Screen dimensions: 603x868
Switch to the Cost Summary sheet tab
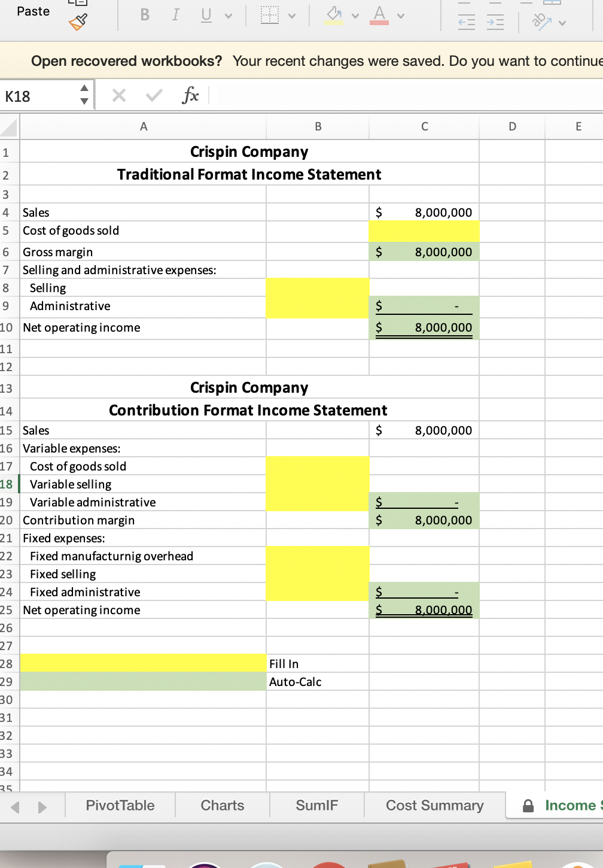click(x=434, y=805)
